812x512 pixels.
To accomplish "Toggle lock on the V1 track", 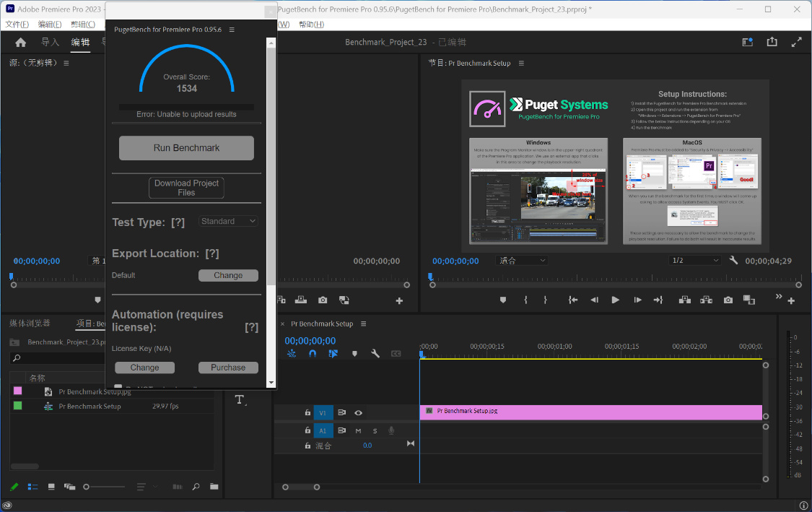I will pos(307,413).
